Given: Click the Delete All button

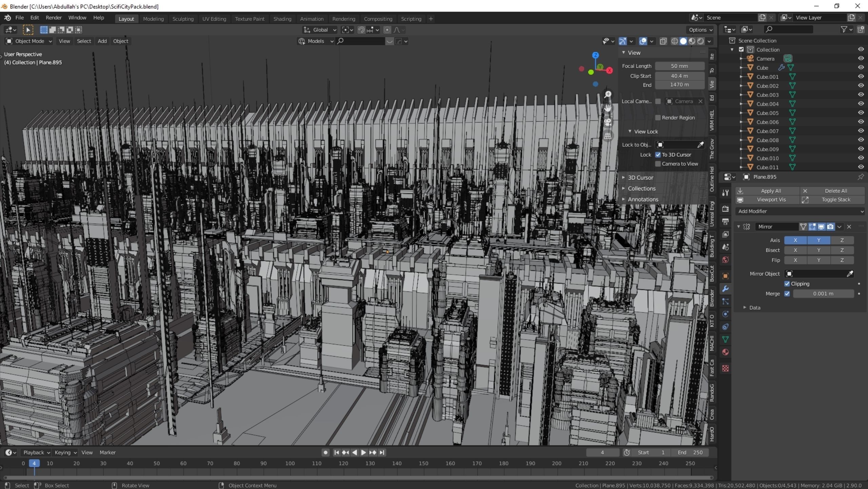Looking at the screenshot, I should [832, 191].
